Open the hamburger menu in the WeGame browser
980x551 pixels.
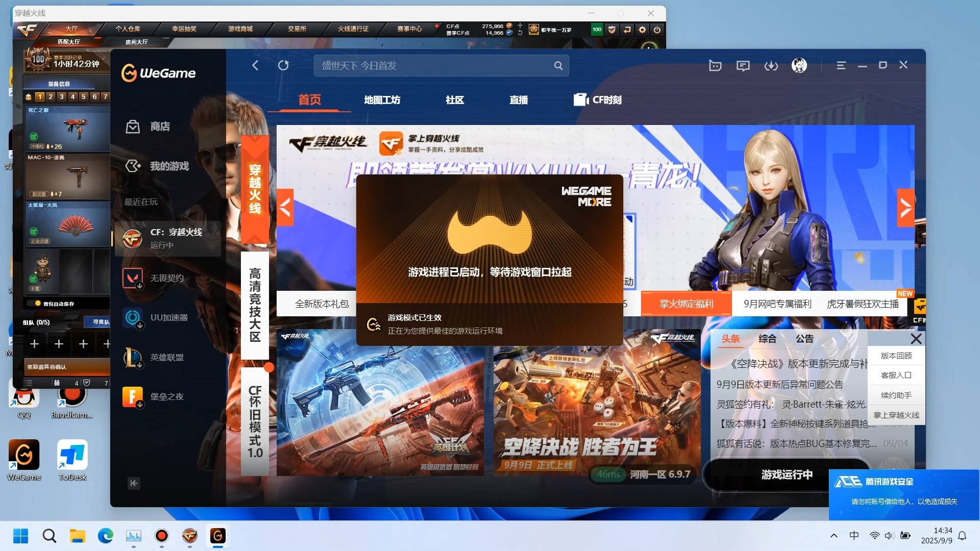tap(841, 65)
